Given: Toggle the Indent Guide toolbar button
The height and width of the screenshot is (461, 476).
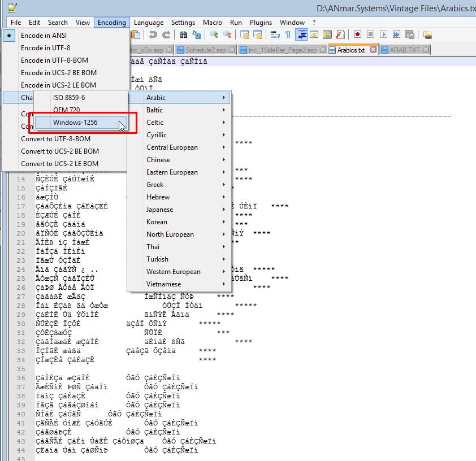Looking at the screenshot, I should (301, 35).
